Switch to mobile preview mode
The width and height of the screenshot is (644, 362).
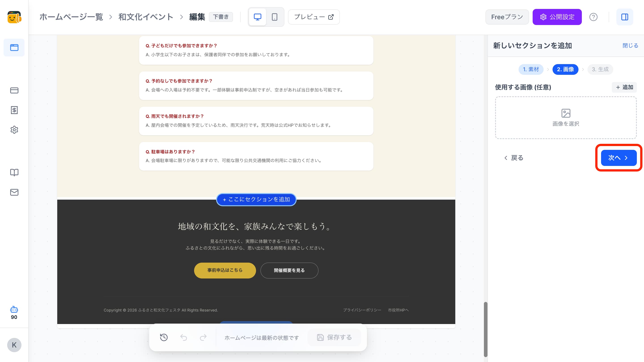[x=275, y=17]
